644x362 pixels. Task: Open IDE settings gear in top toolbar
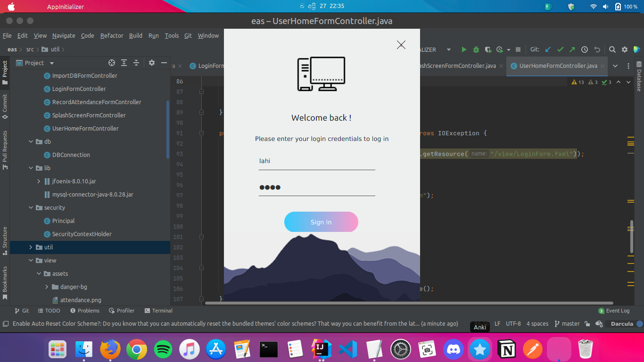point(625,49)
